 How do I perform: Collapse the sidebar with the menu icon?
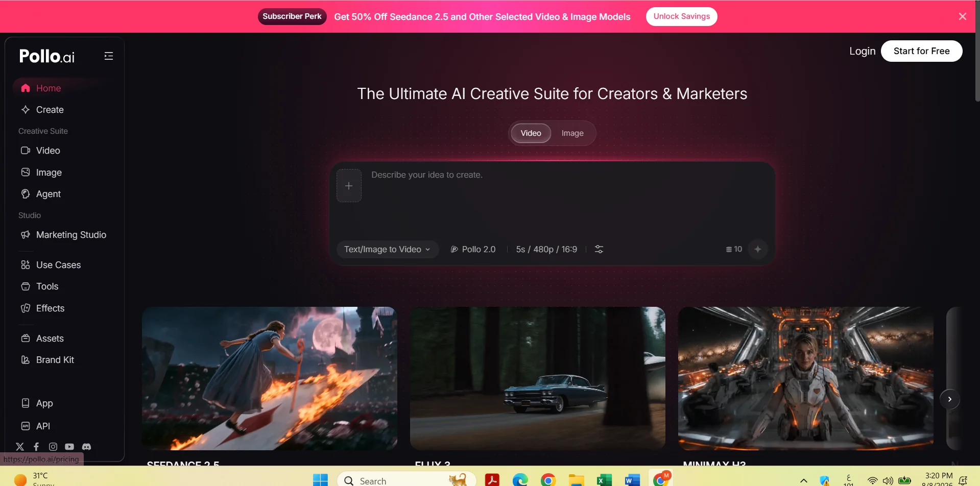[108, 56]
